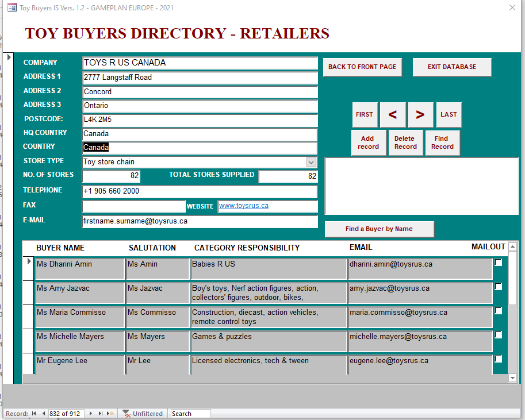
Task: Click into the record Search box
Action: (x=190, y=414)
